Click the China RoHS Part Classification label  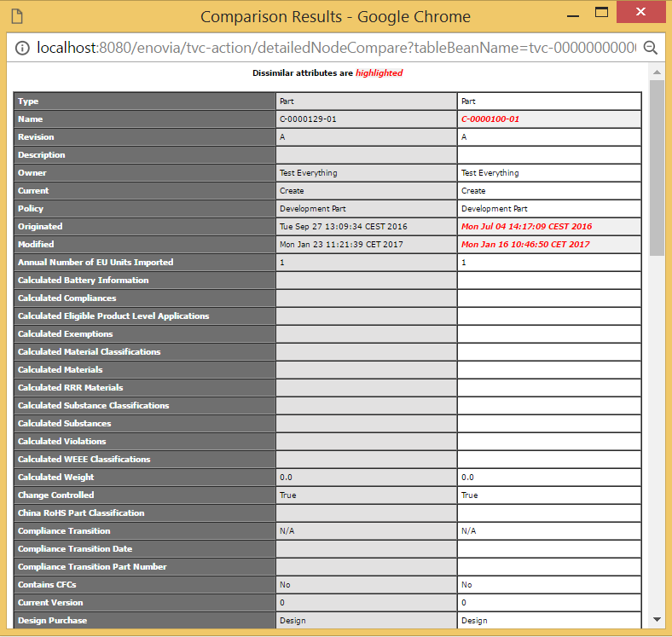pyautogui.click(x=81, y=513)
